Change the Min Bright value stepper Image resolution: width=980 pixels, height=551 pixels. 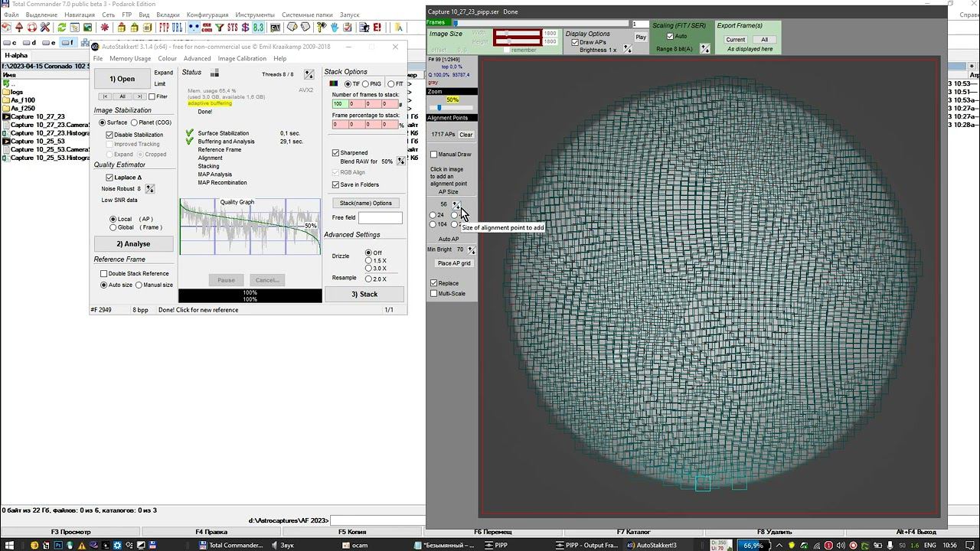tap(472, 250)
